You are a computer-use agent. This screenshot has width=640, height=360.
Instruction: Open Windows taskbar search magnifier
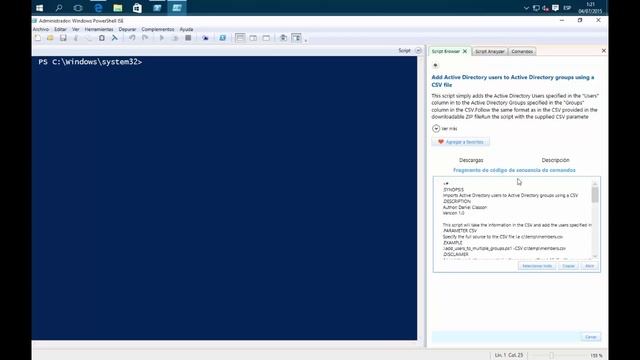click(59, 8)
